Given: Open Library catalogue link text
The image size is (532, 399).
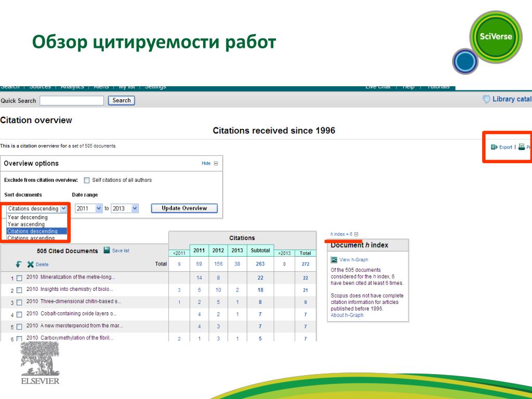Looking at the screenshot, I should pyautogui.click(x=512, y=99).
